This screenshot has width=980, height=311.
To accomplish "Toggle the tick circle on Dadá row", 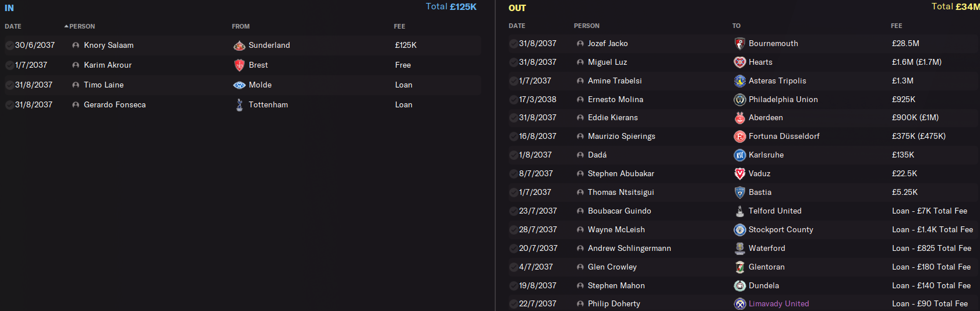I will point(513,155).
